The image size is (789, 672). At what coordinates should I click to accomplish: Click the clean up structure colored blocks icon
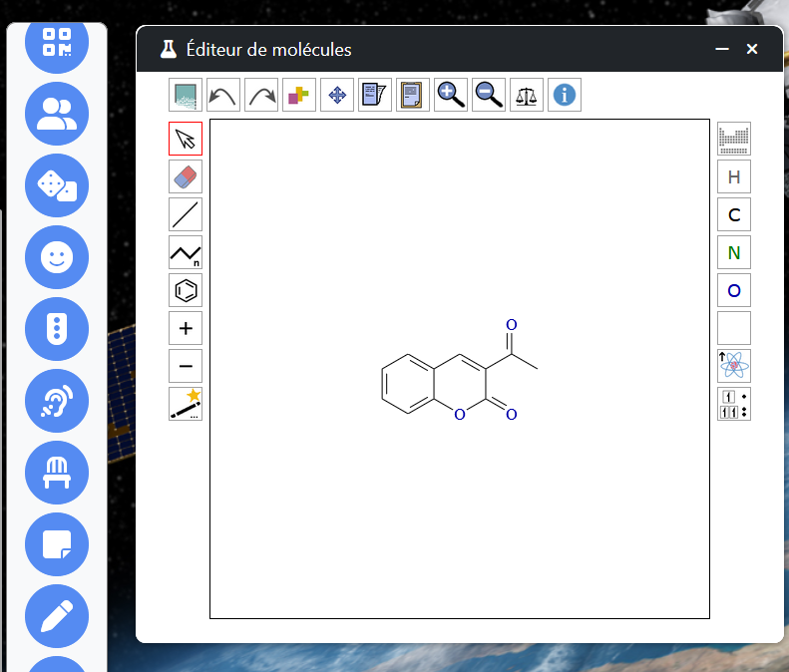coord(299,95)
